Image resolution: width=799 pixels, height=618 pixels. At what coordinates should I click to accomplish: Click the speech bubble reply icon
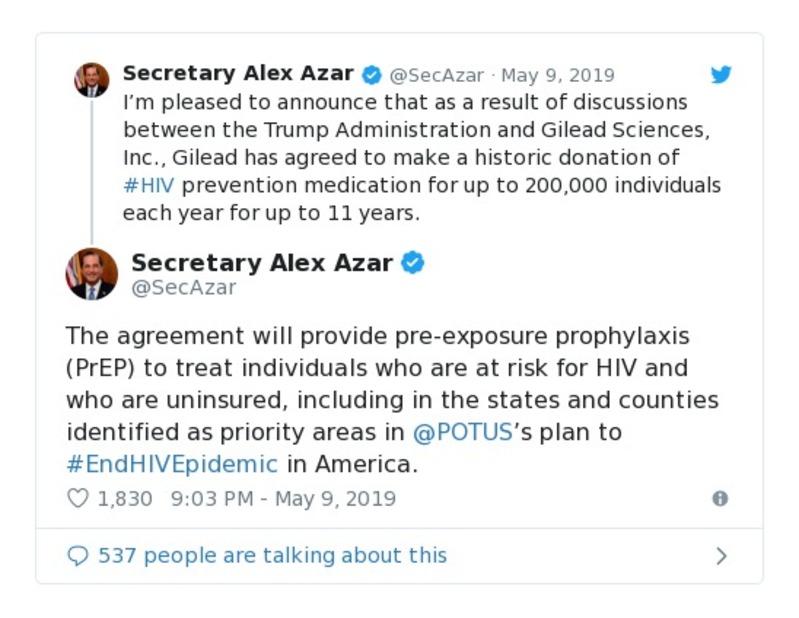77,556
